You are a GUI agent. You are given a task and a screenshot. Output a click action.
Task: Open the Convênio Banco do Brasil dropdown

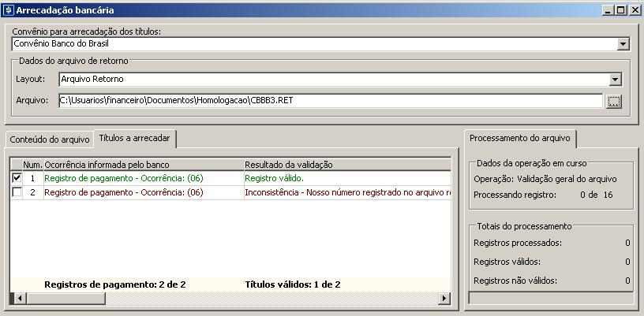[x=623, y=44]
